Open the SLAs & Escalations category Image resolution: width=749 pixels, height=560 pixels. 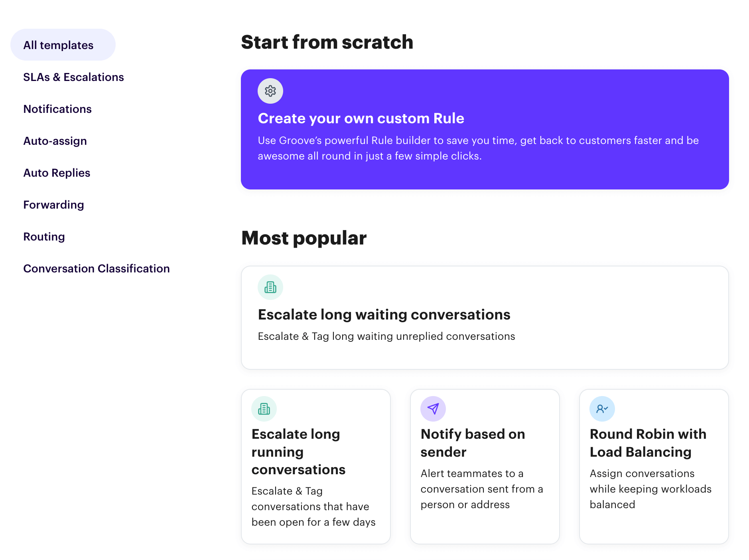[73, 77]
